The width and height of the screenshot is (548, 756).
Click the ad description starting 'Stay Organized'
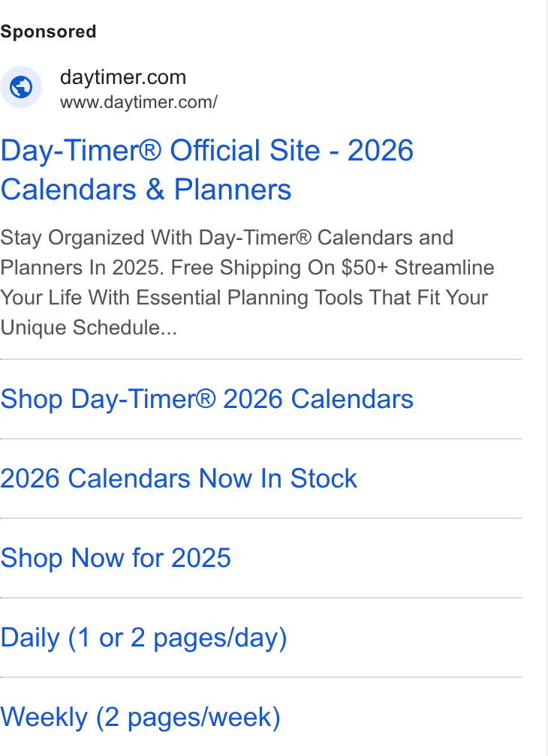tap(248, 283)
